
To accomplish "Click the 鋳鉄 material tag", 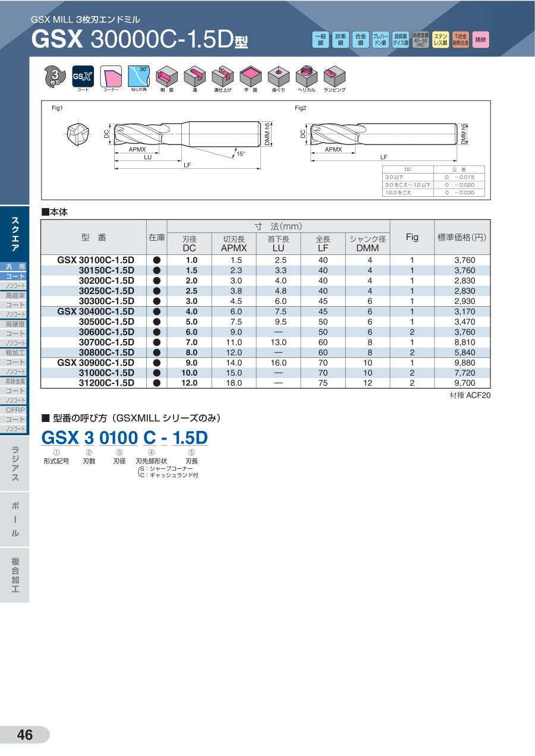I will pyautogui.click(x=481, y=40).
